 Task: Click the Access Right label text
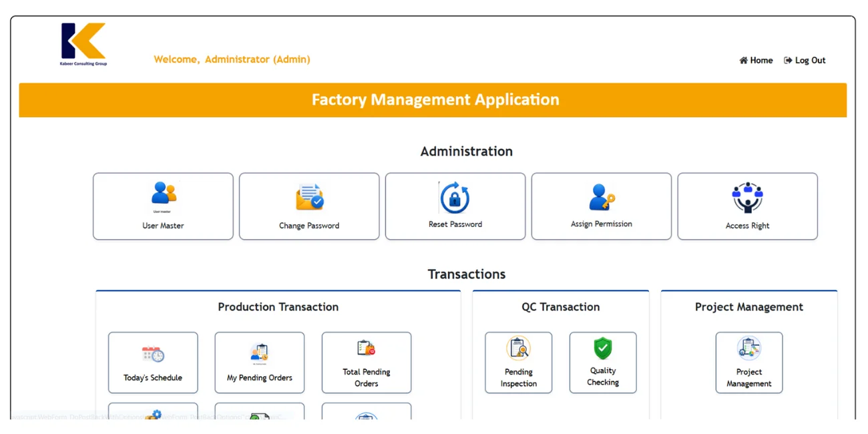(748, 226)
